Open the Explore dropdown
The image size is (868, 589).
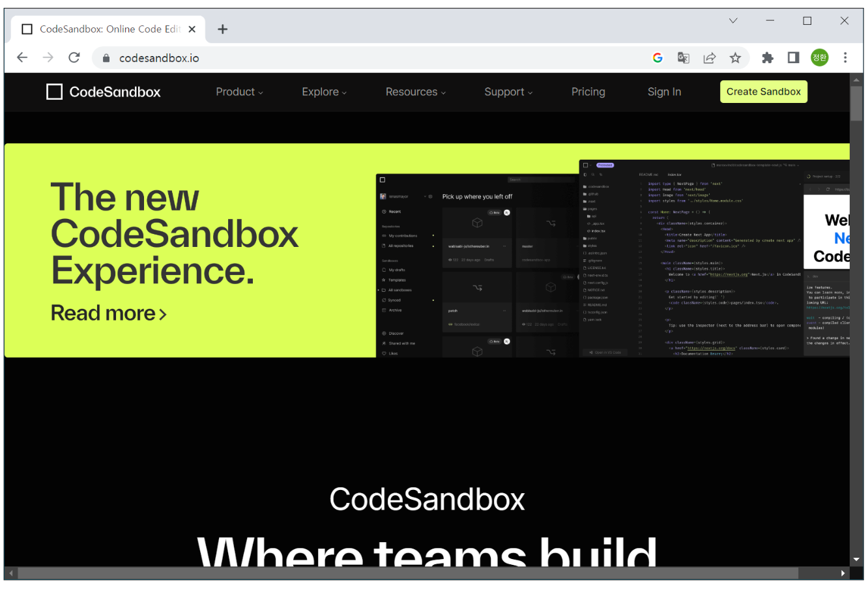(x=325, y=93)
